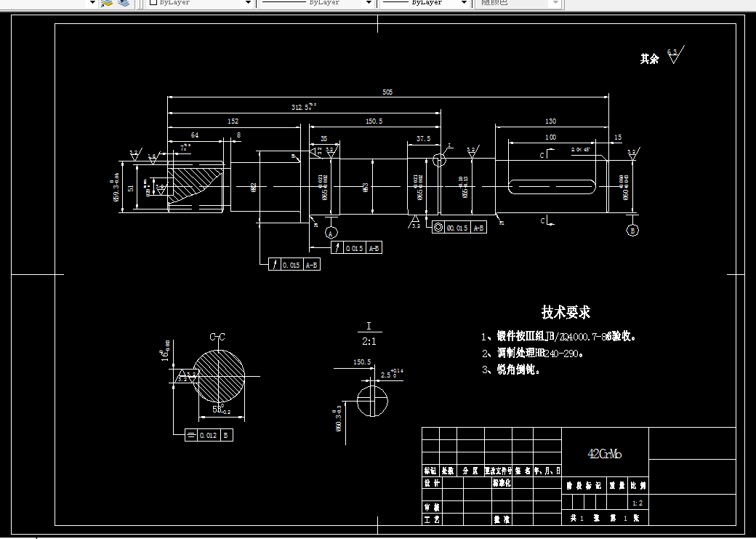The height and width of the screenshot is (539, 756).
Task: Click the 设计 cell in title block
Action: tap(432, 483)
